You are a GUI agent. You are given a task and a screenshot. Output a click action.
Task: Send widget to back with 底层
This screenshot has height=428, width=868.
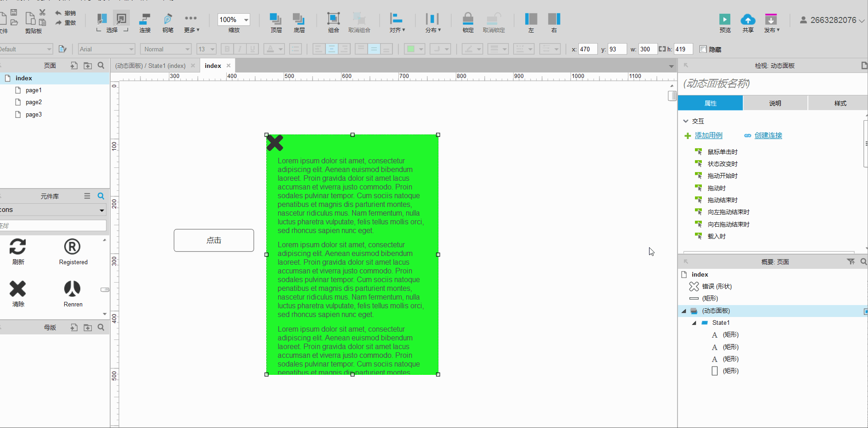(299, 19)
